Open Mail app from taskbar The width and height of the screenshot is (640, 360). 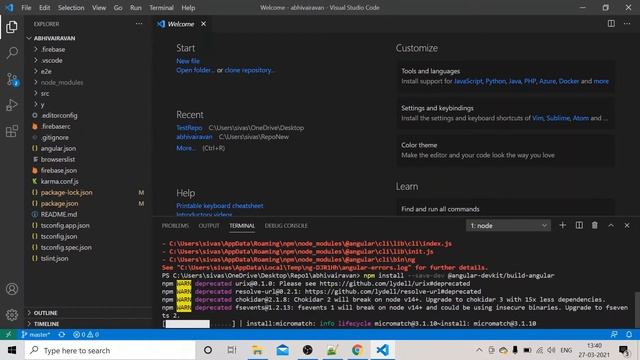pyautogui.click(x=282, y=350)
